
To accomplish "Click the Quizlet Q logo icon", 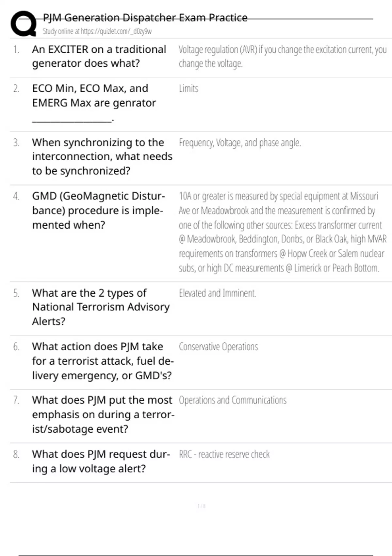I will (x=24, y=23).
